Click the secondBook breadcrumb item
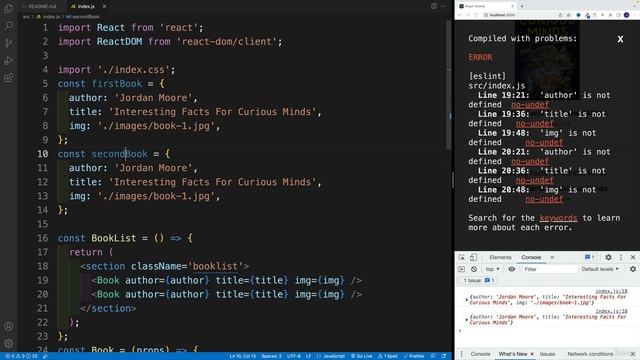640x360 pixels. (x=83, y=17)
